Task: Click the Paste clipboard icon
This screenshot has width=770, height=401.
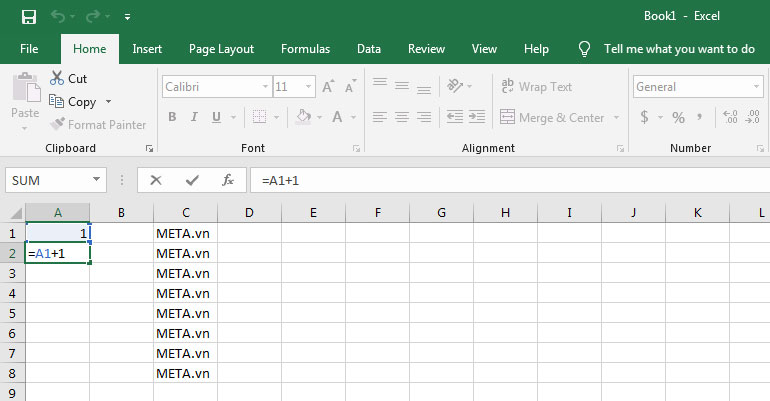Action: pyautogui.click(x=26, y=87)
